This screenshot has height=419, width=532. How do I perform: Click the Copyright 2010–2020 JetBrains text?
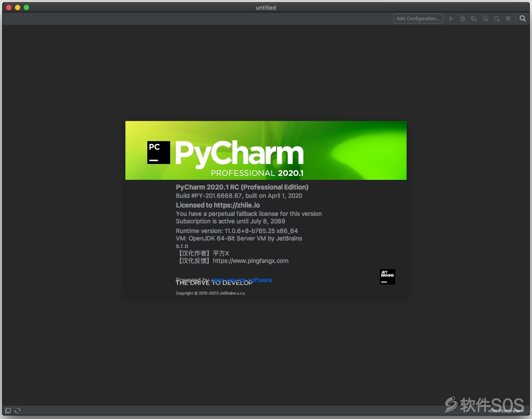[211, 293]
